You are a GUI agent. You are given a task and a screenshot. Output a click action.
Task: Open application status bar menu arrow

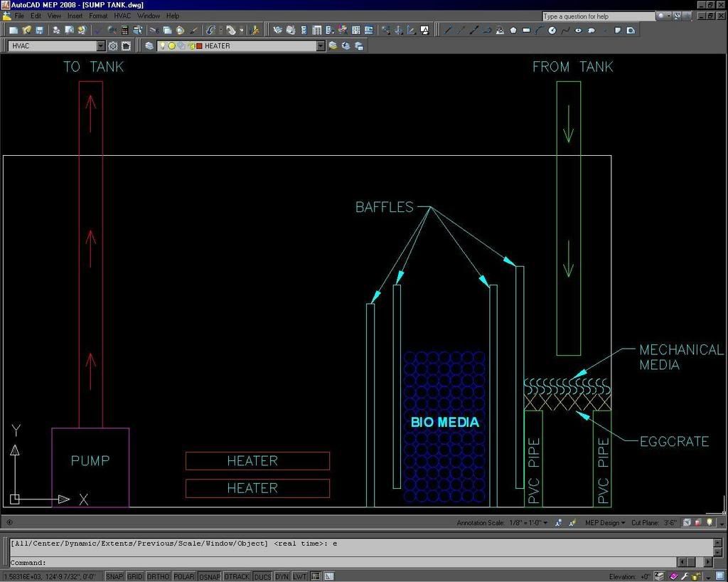[708, 577]
